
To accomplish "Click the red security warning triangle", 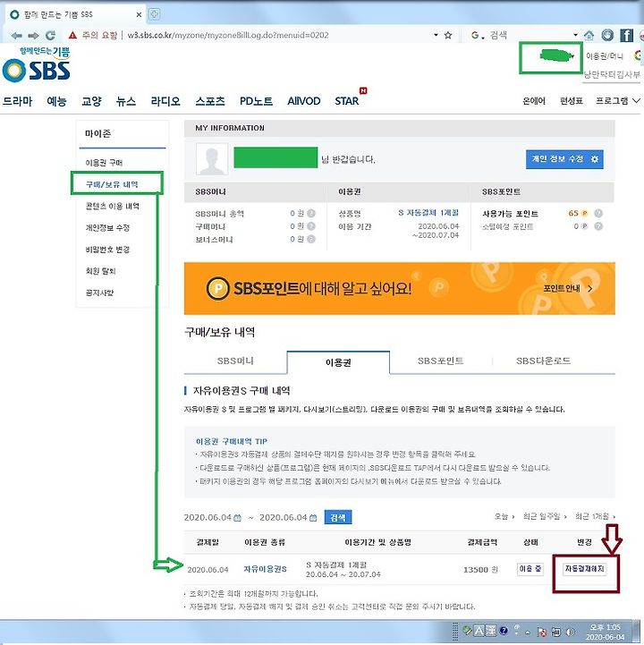I will tap(72, 36).
